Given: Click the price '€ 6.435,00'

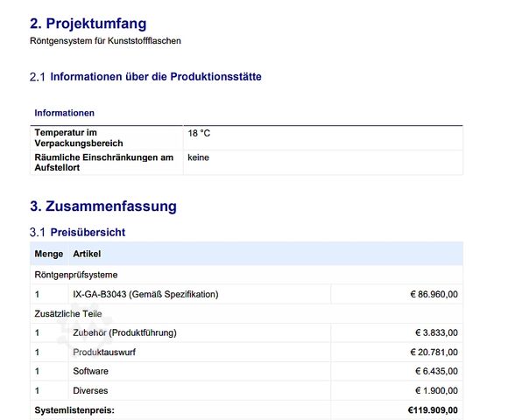Looking at the screenshot, I should (437, 372).
